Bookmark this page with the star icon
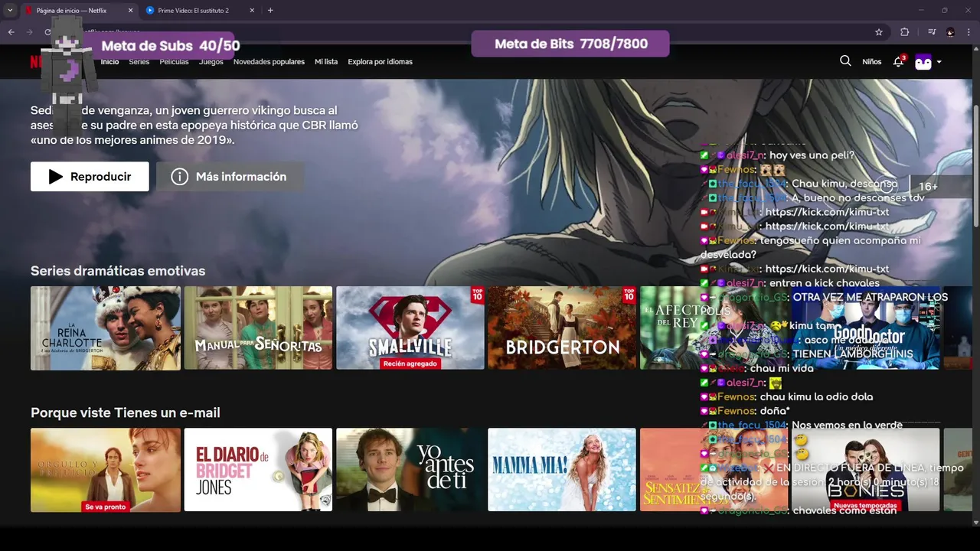980x551 pixels. click(x=879, y=32)
